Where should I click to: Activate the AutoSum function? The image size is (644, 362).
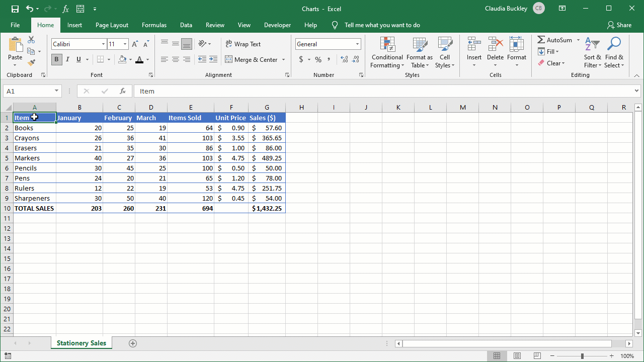pyautogui.click(x=554, y=40)
